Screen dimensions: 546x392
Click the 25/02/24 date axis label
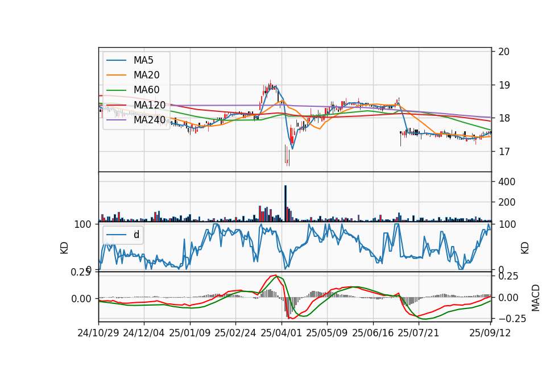coord(235,333)
